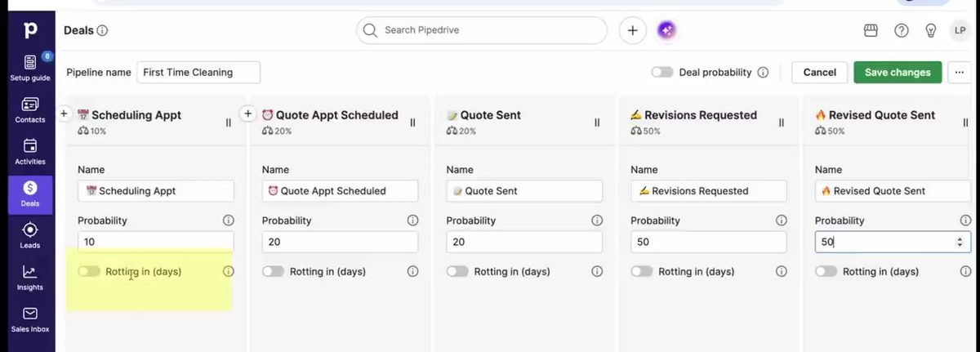
Task: Open the lightbulb tips icon
Action: [930, 30]
